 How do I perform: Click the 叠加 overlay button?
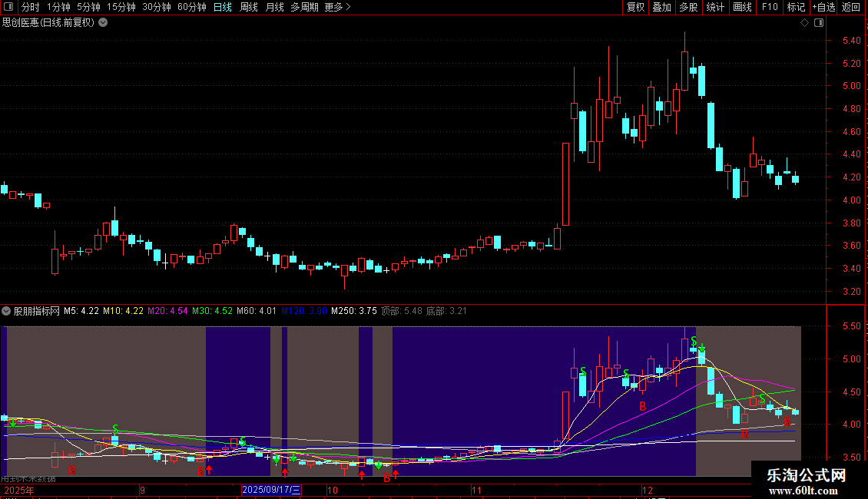click(662, 7)
